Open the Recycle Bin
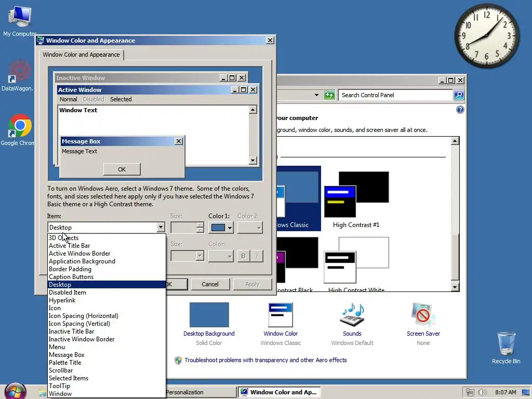Image resolution: width=532 pixels, height=399 pixels. pos(506,348)
